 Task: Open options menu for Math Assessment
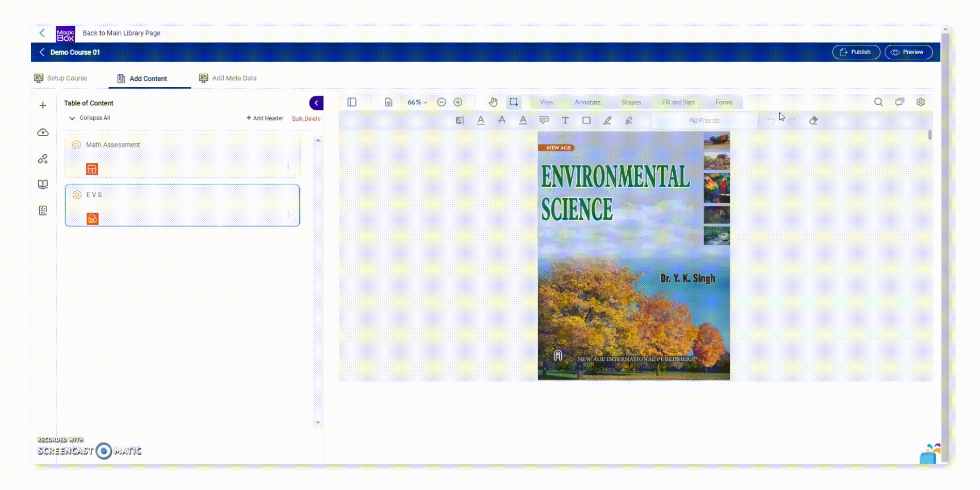coord(288,166)
